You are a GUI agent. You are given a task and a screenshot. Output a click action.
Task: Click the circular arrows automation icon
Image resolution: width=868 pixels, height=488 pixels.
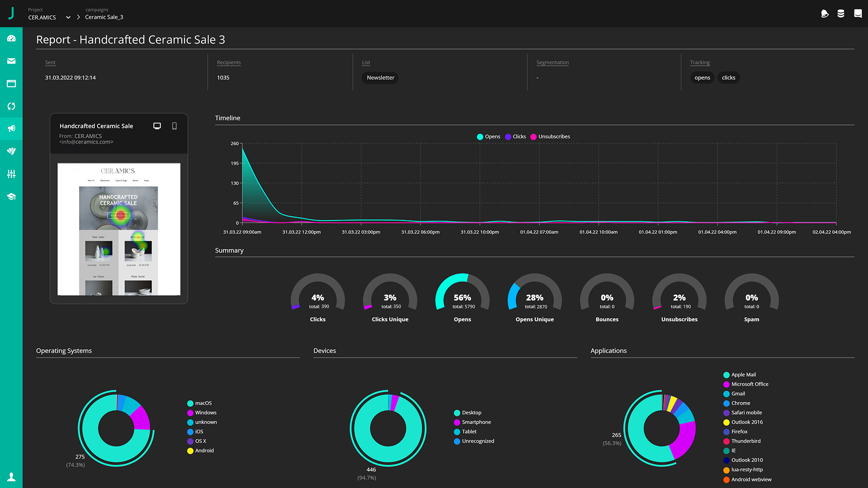pyautogui.click(x=11, y=106)
